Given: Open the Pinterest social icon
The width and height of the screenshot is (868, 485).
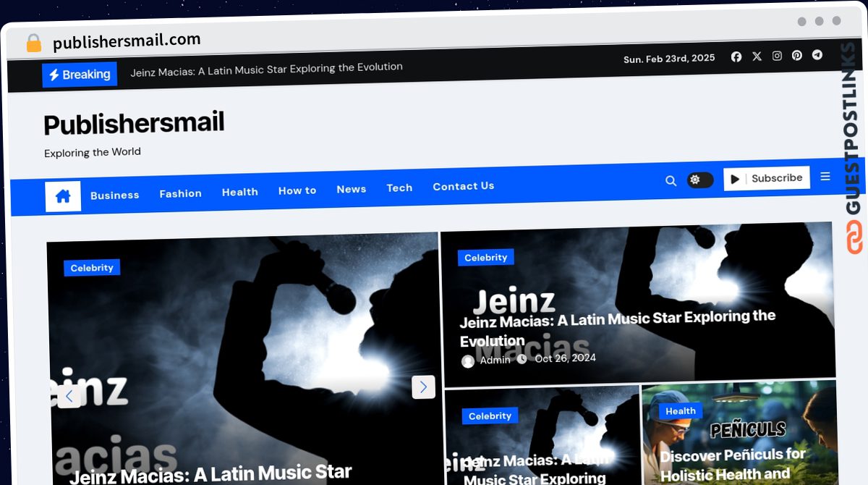Looking at the screenshot, I should pos(797,55).
